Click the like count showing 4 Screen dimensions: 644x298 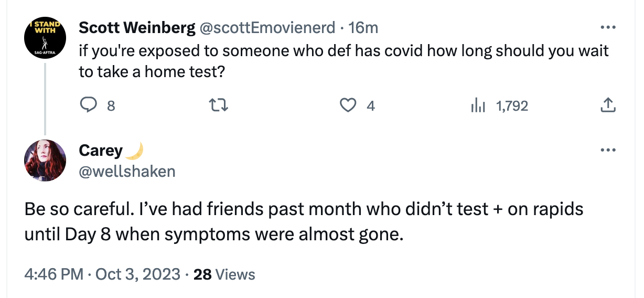[371, 106]
